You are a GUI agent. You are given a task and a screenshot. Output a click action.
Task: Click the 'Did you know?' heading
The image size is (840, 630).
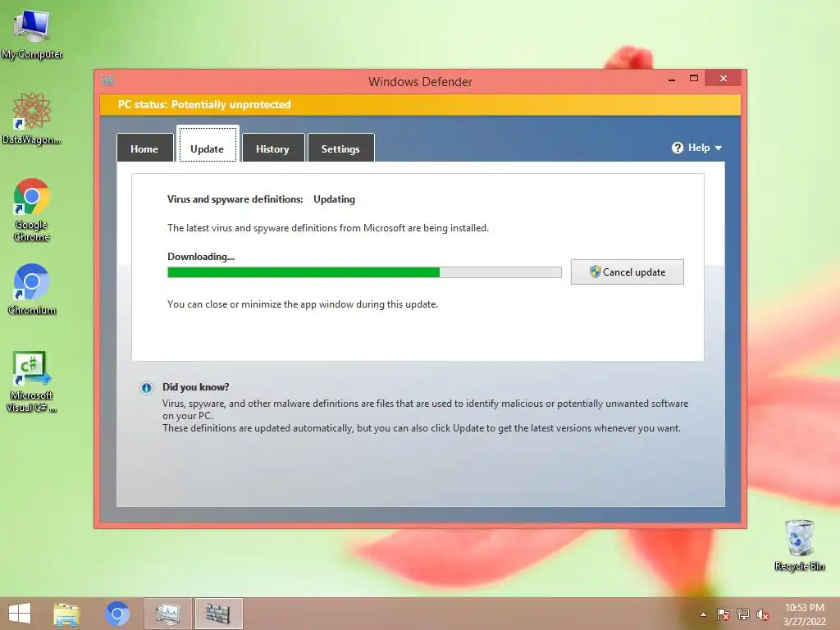pyautogui.click(x=195, y=387)
